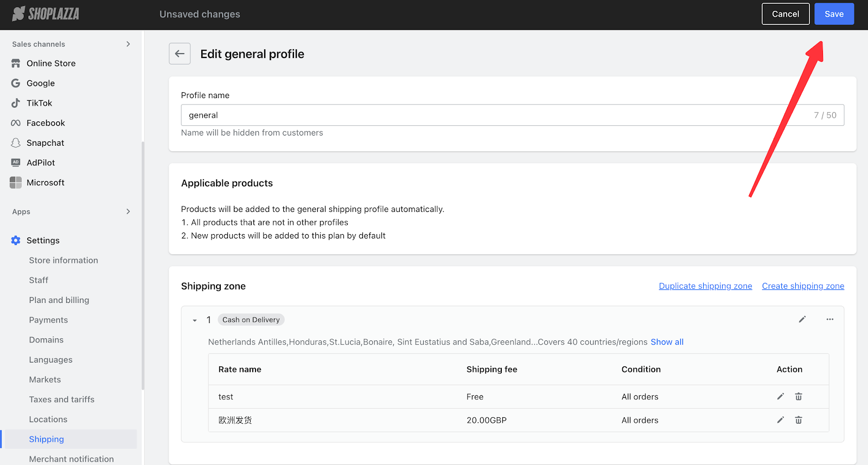Click Create shipping zone link
The image size is (868, 465).
[802, 286]
